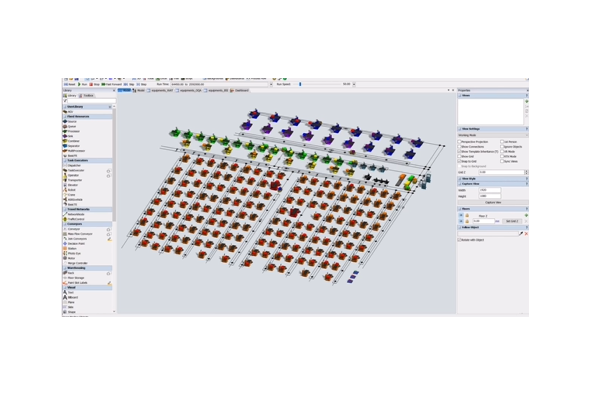
Task: Collapse the View Settings section
Action: pyautogui.click(x=493, y=129)
